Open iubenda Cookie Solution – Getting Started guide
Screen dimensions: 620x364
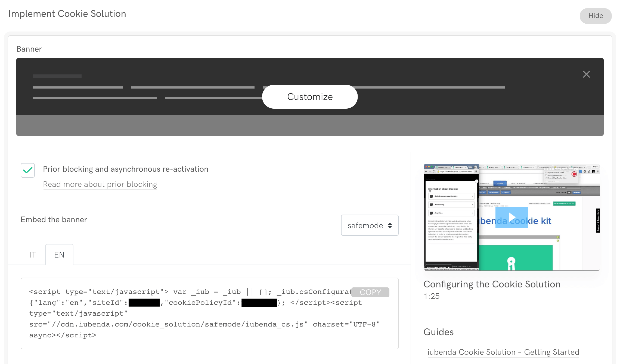click(503, 352)
